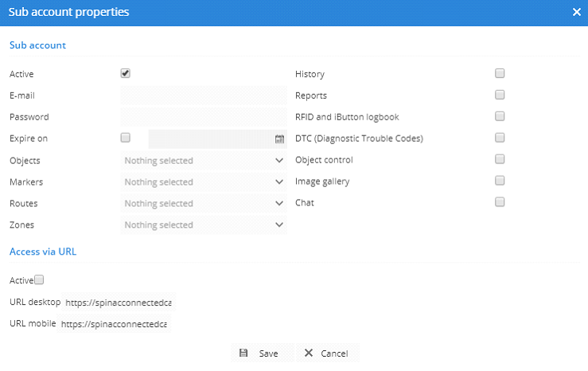This screenshot has height=371, width=588.
Task: Open the Objects dropdown
Action: tap(204, 161)
